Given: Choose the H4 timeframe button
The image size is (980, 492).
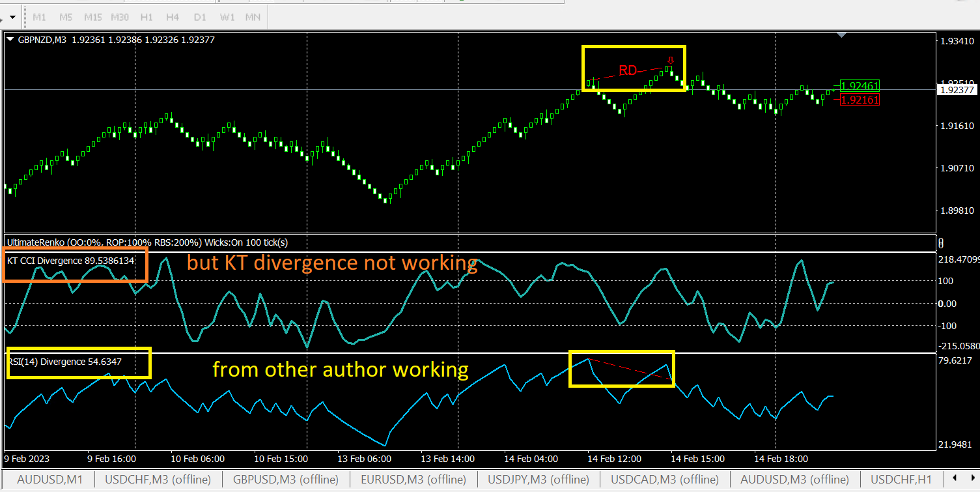Looking at the screenshot, I should point(173,16).
